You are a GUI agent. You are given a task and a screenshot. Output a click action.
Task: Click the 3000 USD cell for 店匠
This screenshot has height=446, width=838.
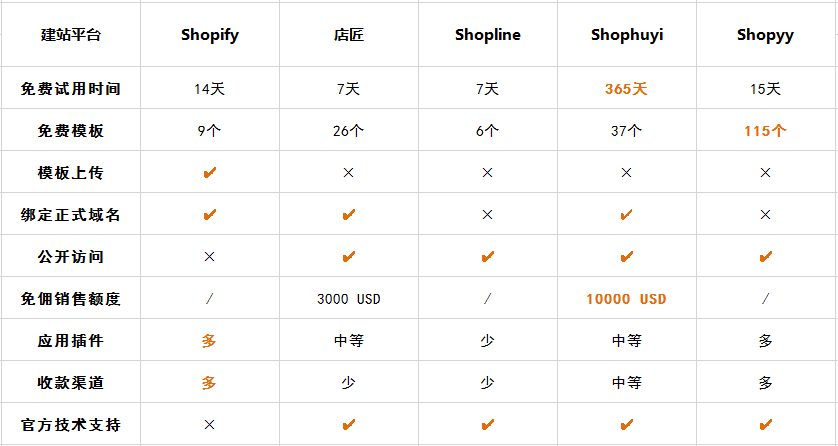click(x=348, y=299)
